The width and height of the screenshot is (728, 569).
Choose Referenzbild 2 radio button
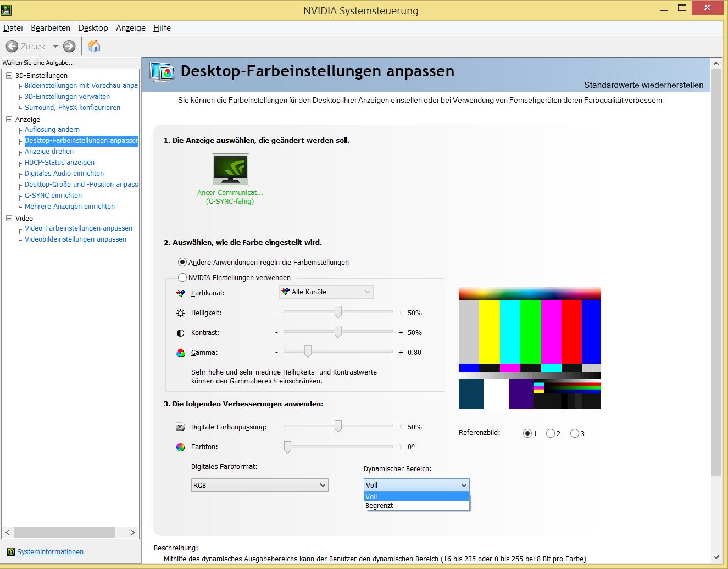(551, 433)
